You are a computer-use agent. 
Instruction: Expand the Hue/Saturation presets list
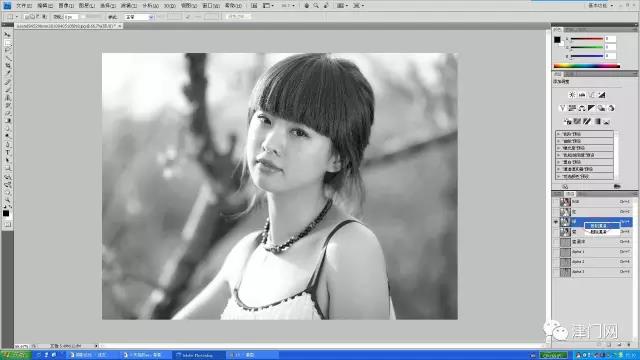coord(559,155)
